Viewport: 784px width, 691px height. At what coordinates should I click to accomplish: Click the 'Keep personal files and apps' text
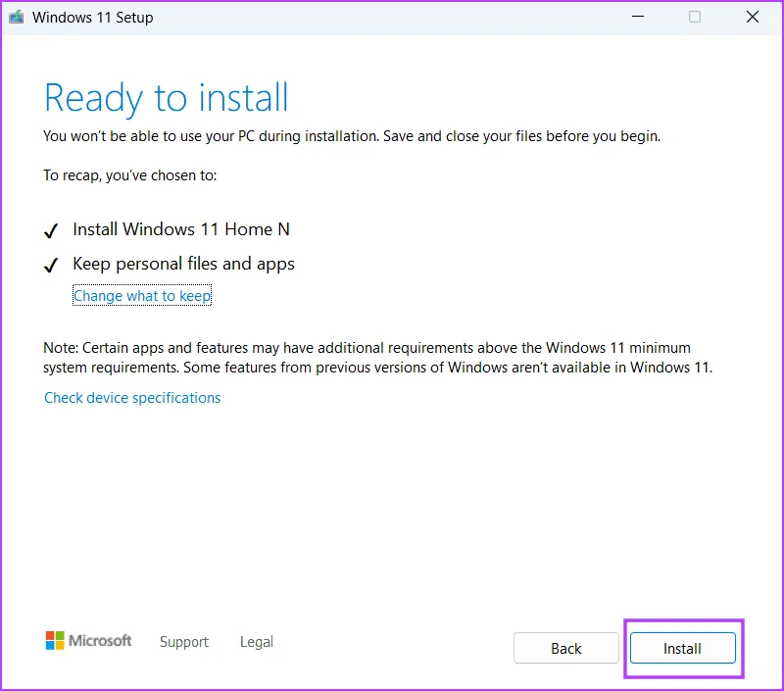183,264
